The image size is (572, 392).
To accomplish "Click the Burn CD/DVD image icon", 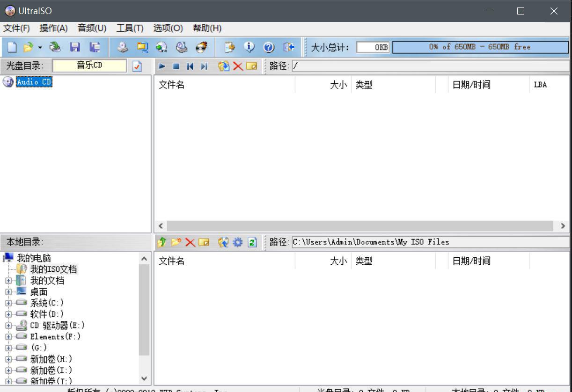I will [201, 47].
